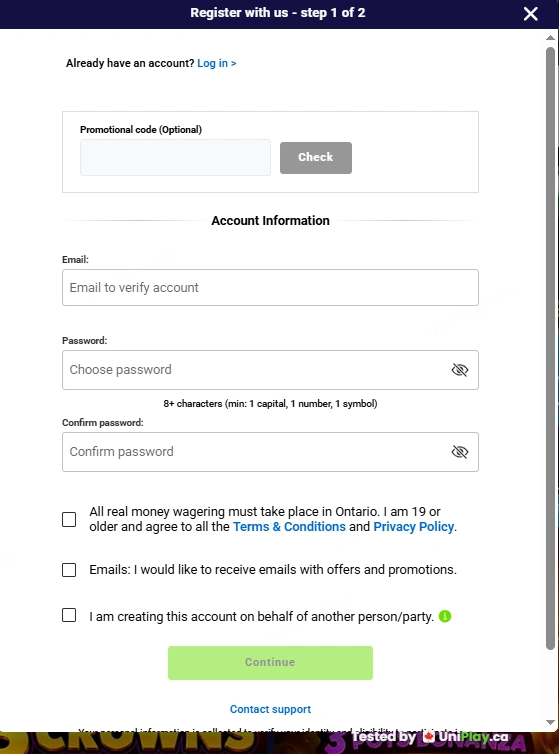The image size is (559, 754).
Task: Click the Check promo code button
Action: tap(316, 158)
